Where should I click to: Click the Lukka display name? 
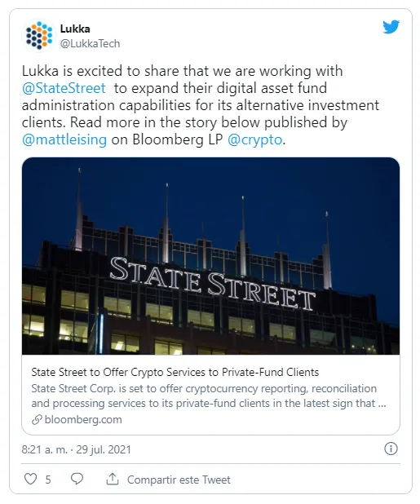coord(75,29)
